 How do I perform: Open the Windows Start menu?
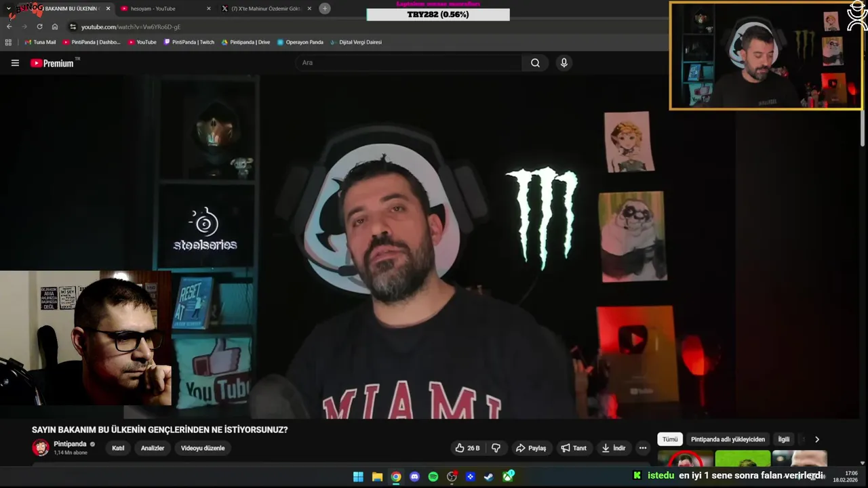click(358, 476)
